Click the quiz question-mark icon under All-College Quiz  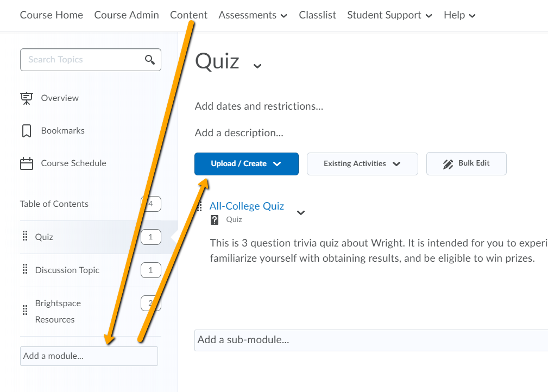click(213, 219)
